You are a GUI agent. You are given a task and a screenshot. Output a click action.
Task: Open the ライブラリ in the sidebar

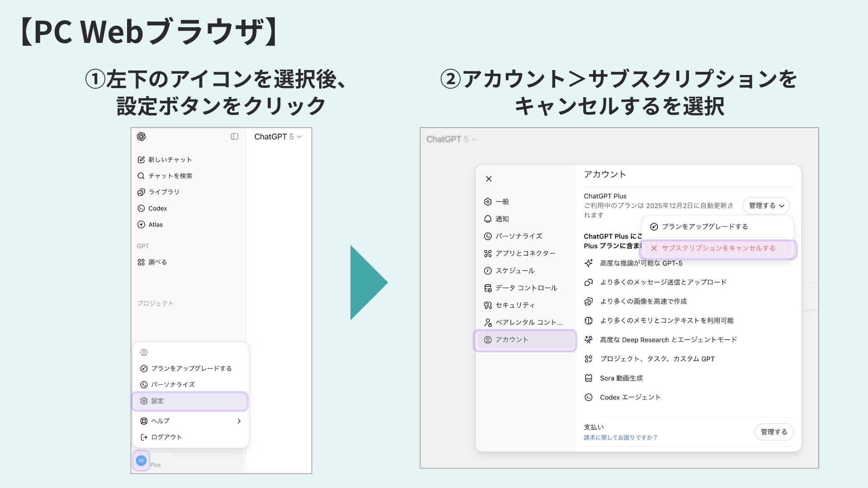point(163,192)
